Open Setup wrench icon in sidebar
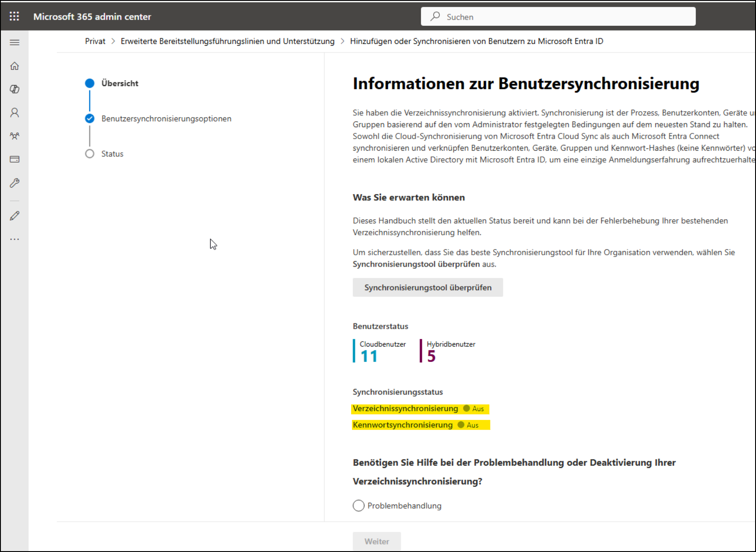This screenshot has width=756, height=552. coord(15,183)
